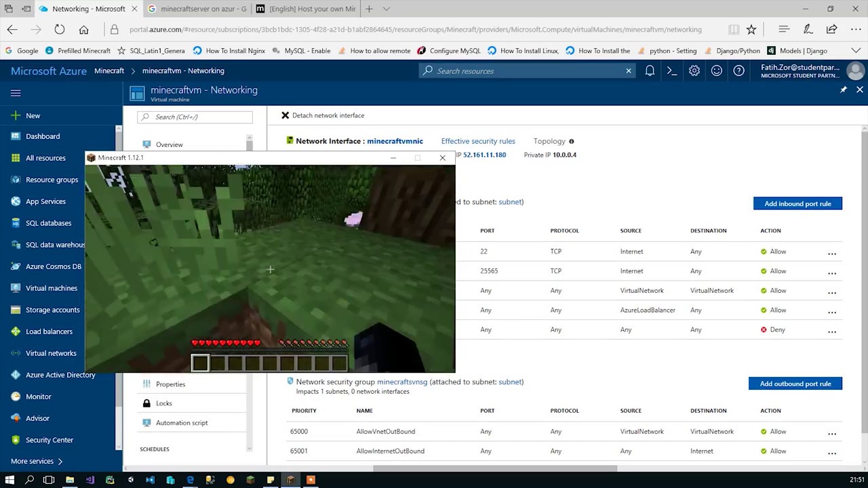Expand More services in the sidebar
This screenshot has height=488, width=868.
click(x=37, y=462)
